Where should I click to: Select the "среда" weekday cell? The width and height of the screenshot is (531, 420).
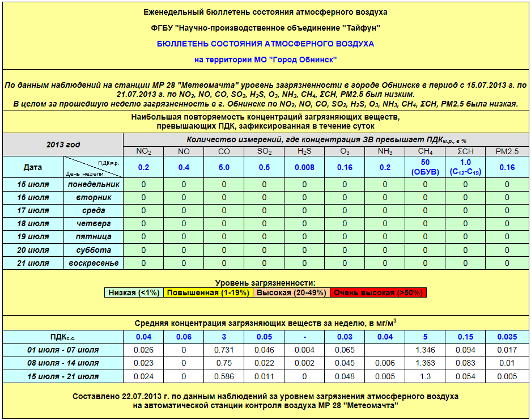coord(94,211)
